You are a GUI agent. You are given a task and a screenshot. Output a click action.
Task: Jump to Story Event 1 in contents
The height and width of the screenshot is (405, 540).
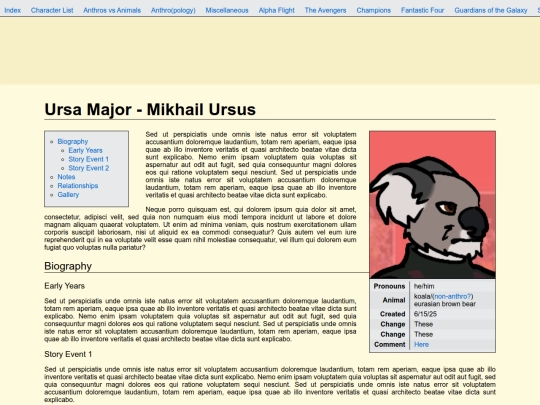(x=89, y=159)
